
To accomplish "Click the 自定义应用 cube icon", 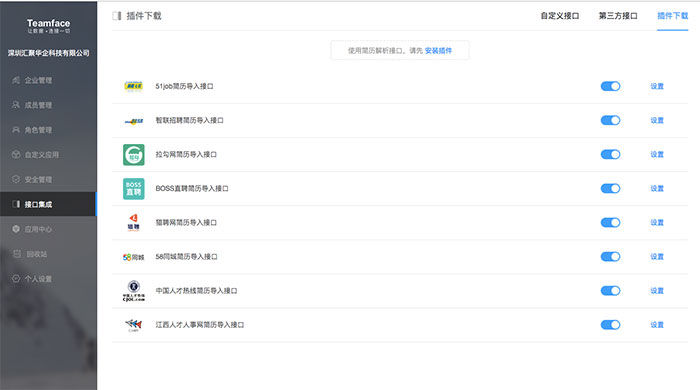I will tap(16, 154).
